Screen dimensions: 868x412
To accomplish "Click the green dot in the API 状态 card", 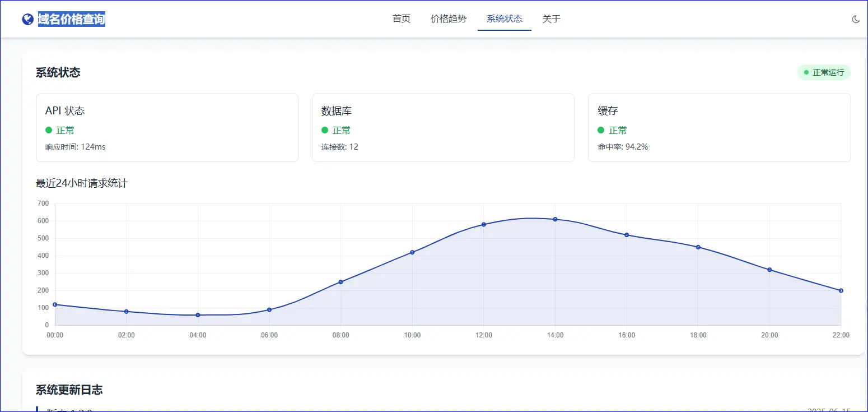I will 49,130.
